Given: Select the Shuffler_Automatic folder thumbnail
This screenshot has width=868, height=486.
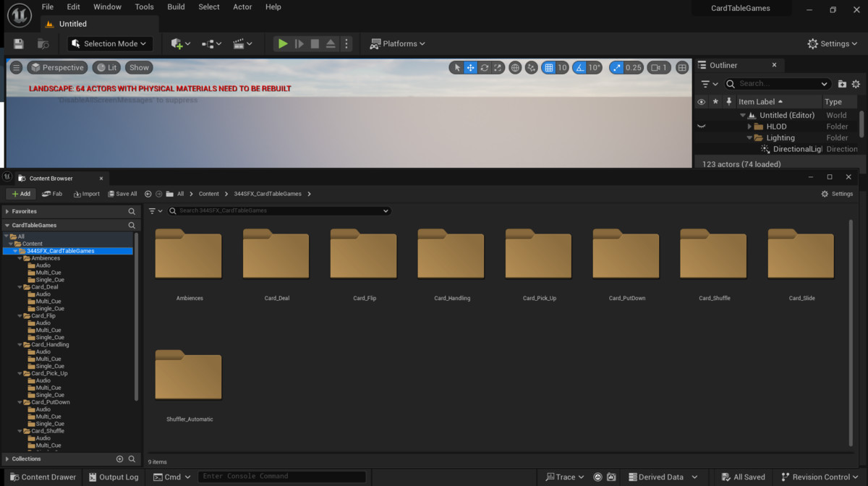Looking at the screenshot, I should (188, 375).
